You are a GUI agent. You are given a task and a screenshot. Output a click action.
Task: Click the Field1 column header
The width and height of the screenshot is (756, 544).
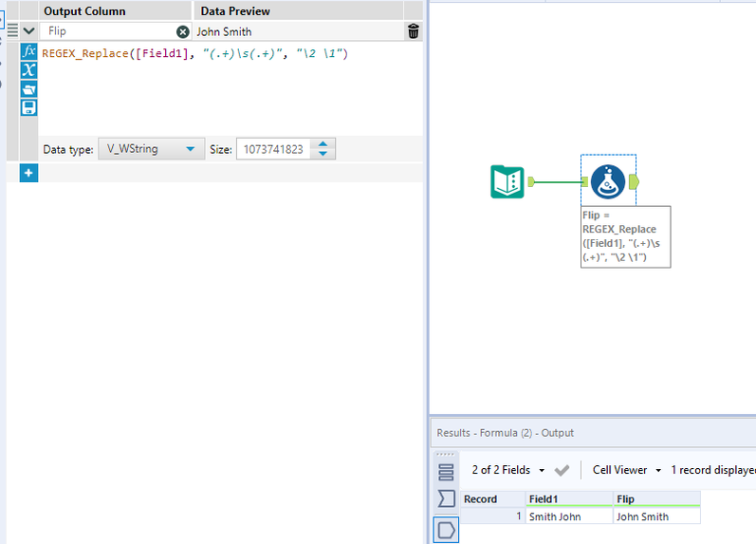tap(569, 498)
